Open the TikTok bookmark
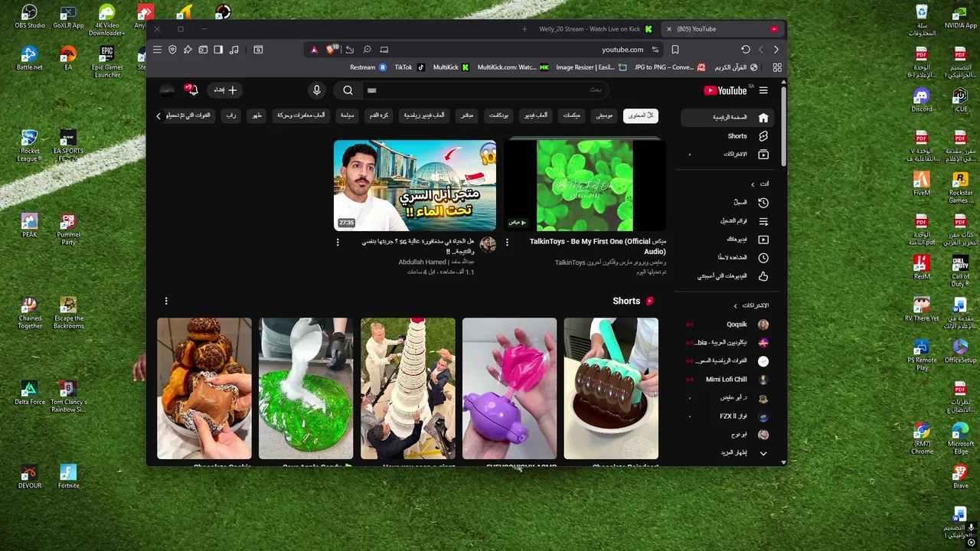Screen dimensions: 980x551 (x=410, y=67)
